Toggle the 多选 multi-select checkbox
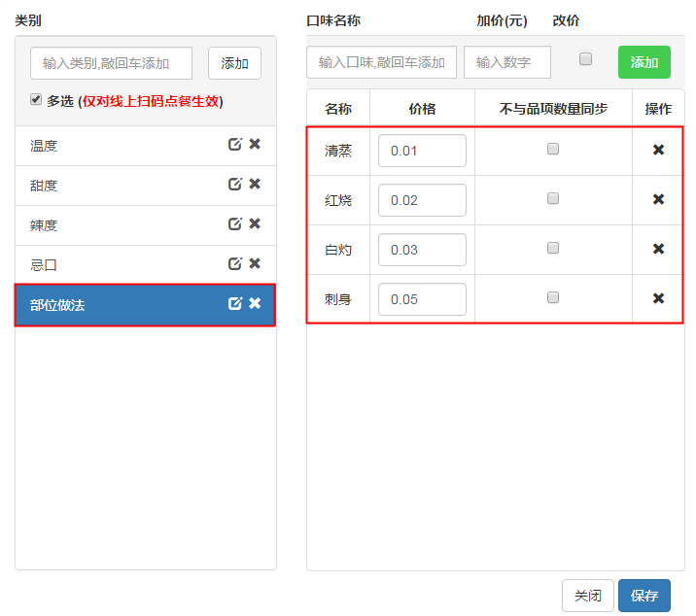 pos(37,99)
